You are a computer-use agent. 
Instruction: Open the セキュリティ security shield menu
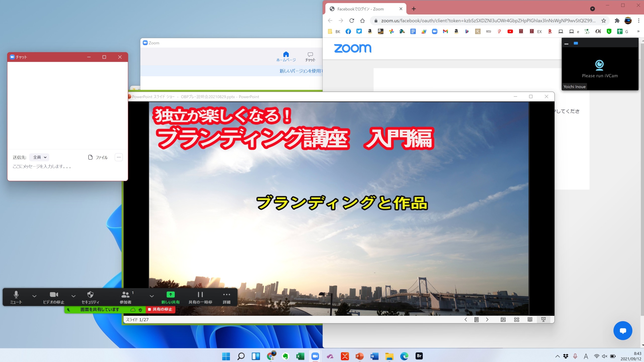90,297
